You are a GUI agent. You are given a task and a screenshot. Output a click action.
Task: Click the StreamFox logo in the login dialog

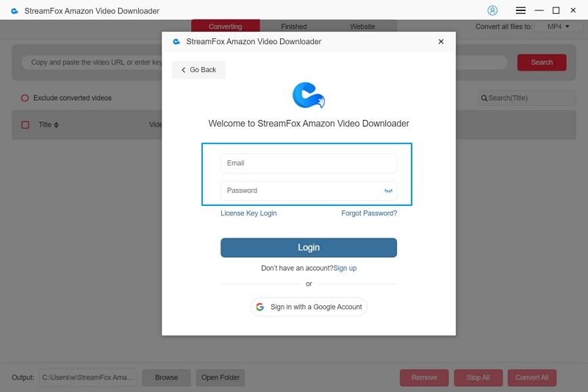pos(309,96)
